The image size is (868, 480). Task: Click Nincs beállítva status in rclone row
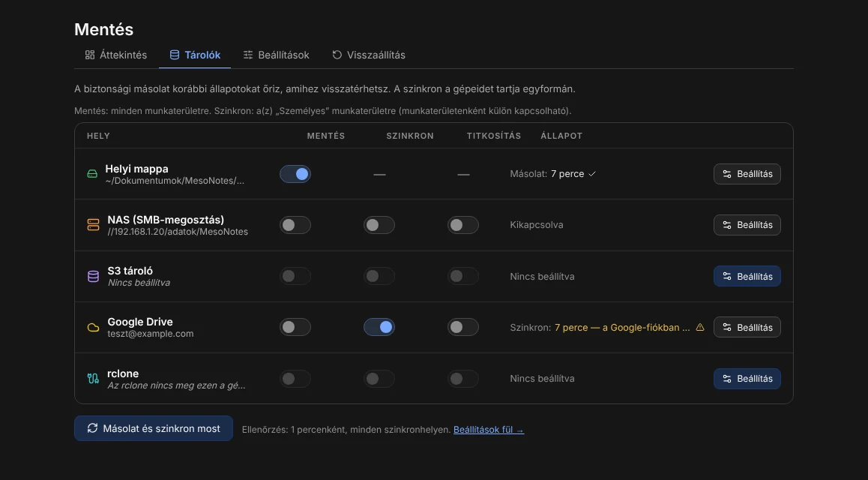pos(542,379)
